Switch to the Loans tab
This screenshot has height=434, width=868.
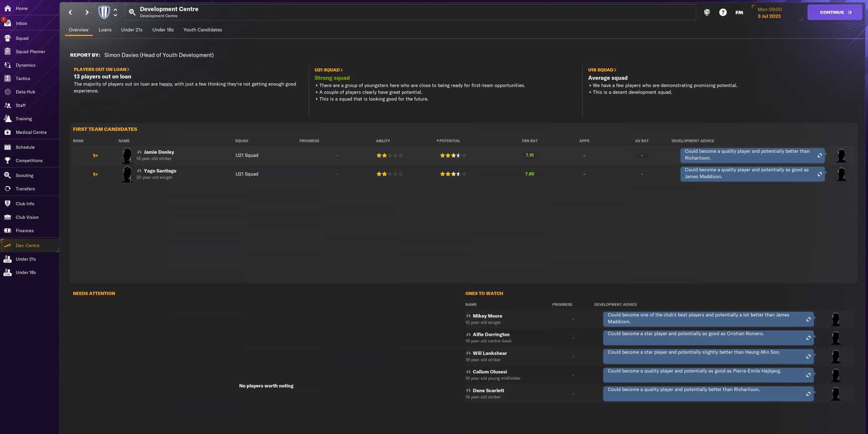105,30
